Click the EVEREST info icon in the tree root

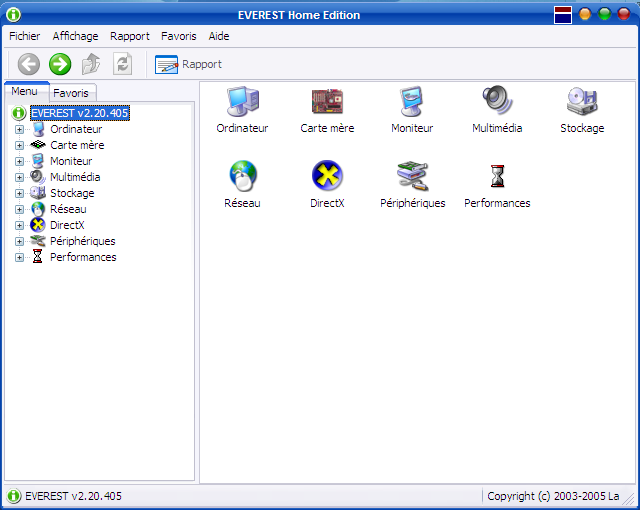[19, 113]
